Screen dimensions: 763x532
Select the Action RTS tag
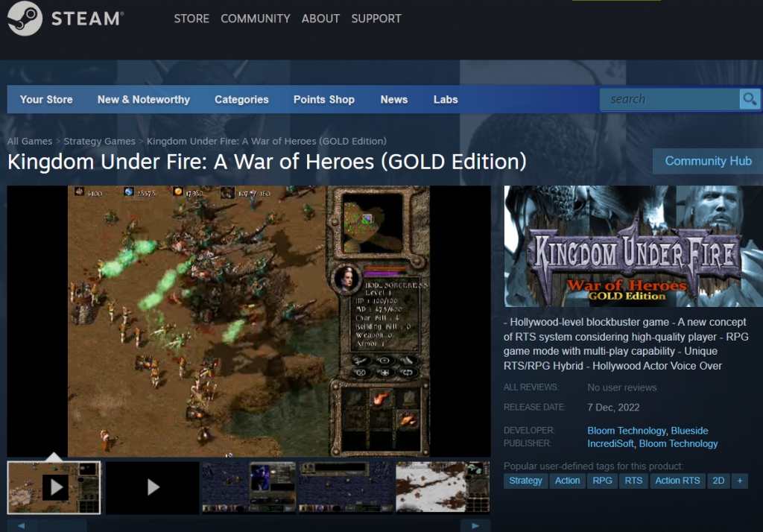tap(677, 481)
